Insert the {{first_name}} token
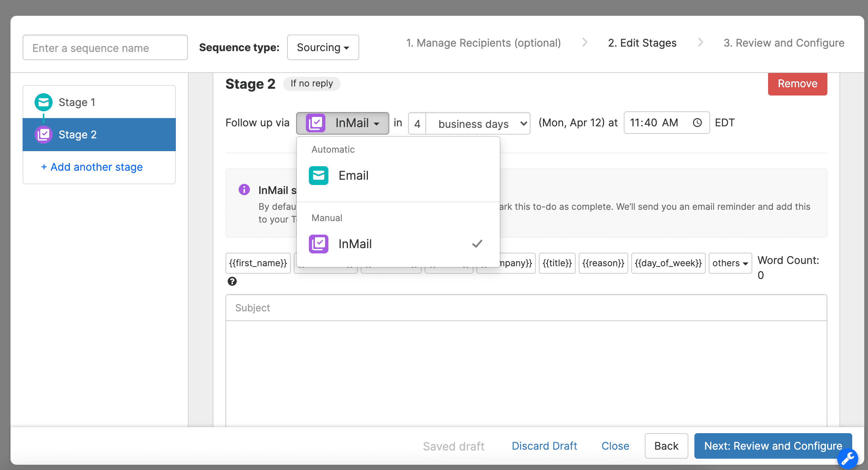 coord(258,263)
